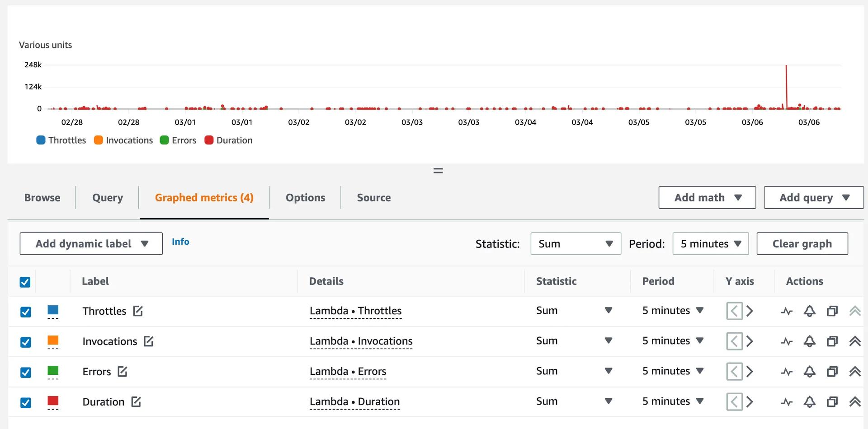Create an alarm for the Throttles metric
This screenshot has width=868, height=429.
[x=809, y=311]
